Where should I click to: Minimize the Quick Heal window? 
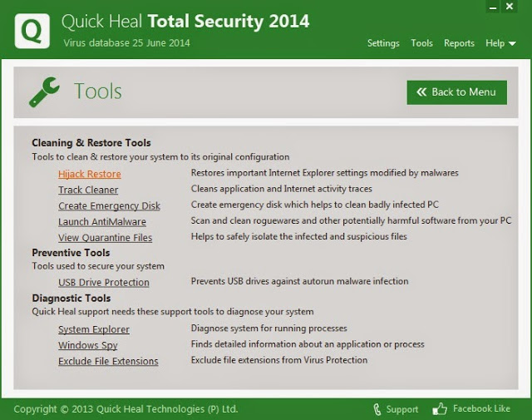click(493, 7)
